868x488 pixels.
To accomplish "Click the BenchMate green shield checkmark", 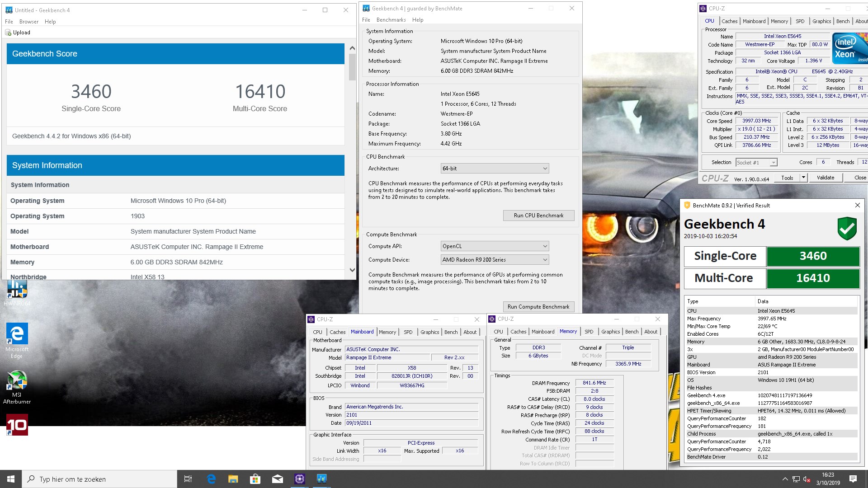I will (847, 228).
